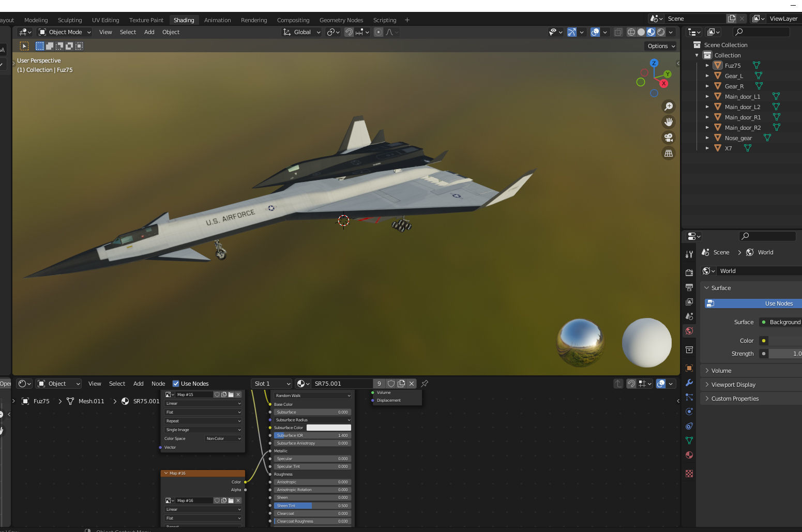
Task: Switch viewport to Rendered shading
Action: click(x=661, y=32)
